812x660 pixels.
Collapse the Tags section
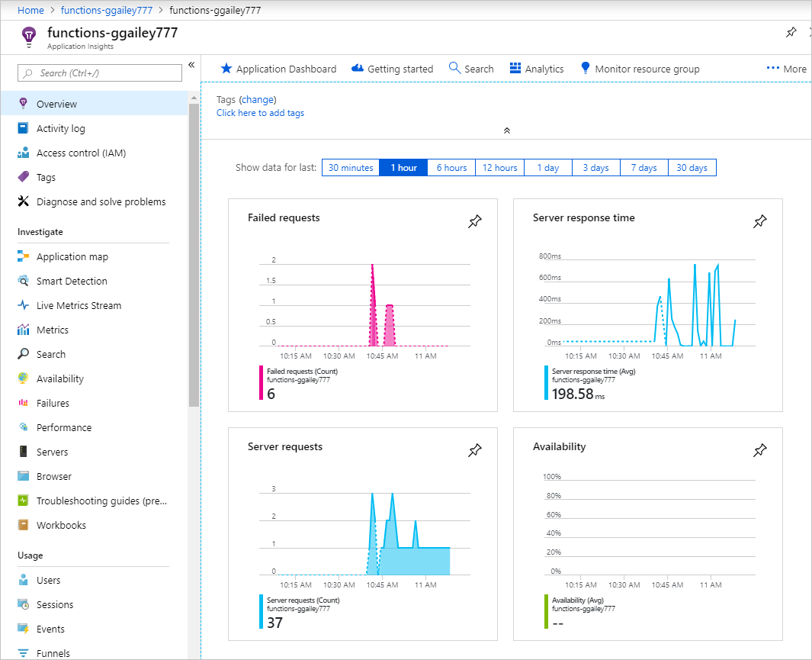coord(506,130)
